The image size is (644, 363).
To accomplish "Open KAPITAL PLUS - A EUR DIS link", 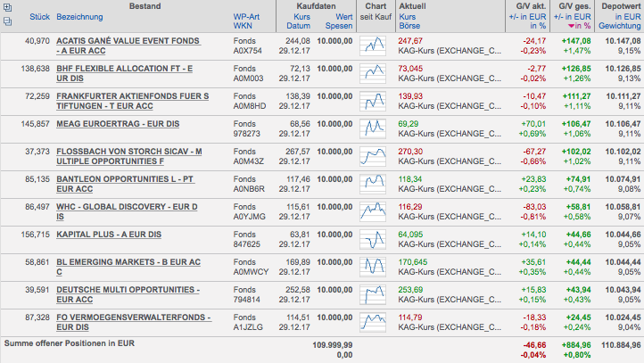I will (109, 235).
